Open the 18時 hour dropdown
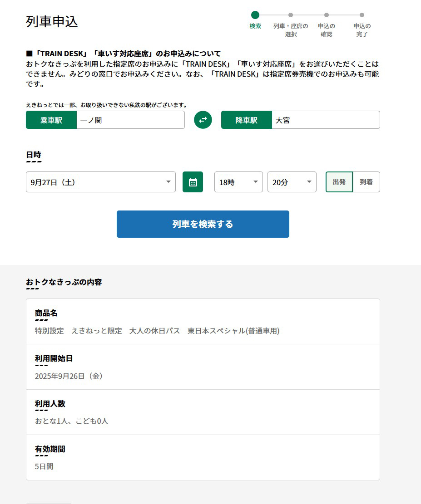Viewport: 421px width, 504px height. pos(238,182)
